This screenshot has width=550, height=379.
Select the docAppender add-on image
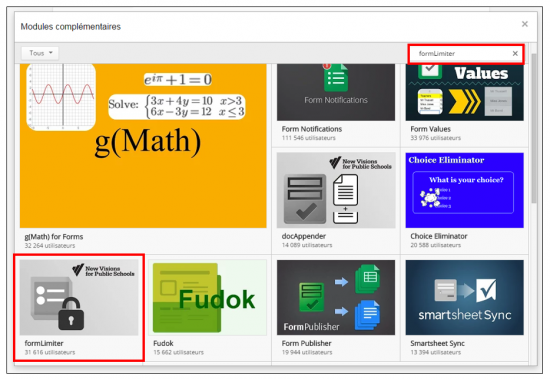[336, 190]
